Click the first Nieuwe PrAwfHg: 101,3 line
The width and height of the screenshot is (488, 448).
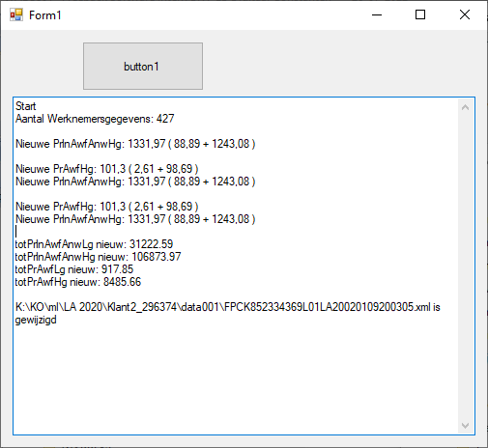tap(106, 169)
